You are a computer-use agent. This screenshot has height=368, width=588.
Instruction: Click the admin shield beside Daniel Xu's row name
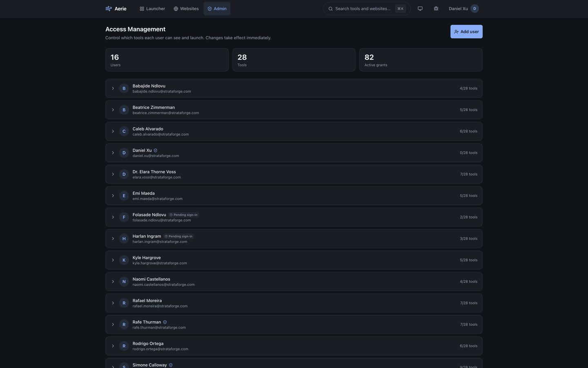click(155, 150)
